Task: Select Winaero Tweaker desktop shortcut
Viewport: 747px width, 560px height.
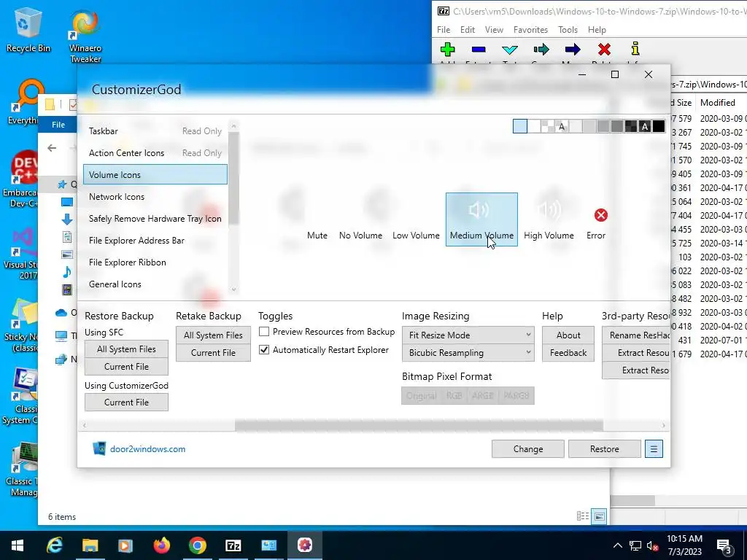Action: click(x=85, y=36)
